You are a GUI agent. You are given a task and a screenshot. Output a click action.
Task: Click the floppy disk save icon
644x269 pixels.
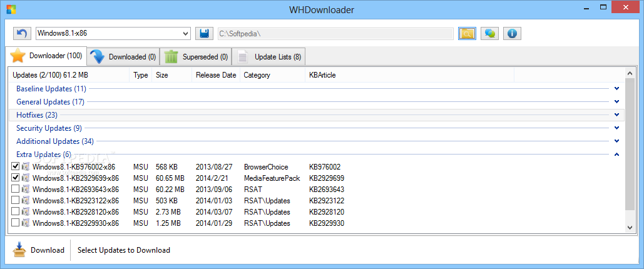pos(204,33)
